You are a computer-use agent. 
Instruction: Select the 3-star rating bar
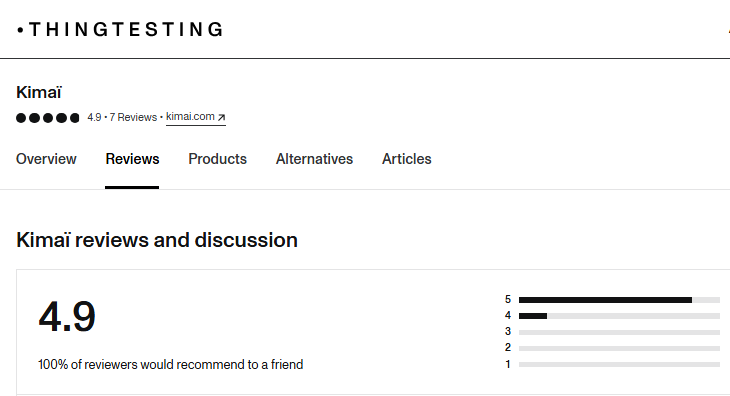pyautogui.click(x=619, y=332)
